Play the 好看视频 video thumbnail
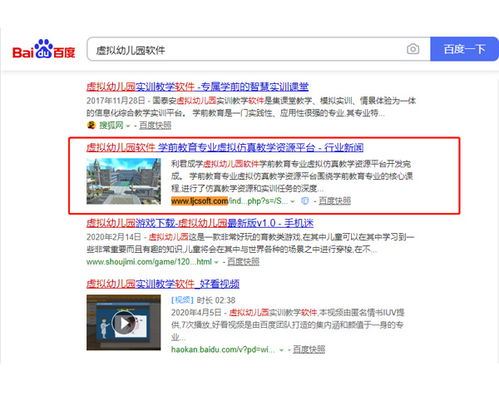This screenshot has height=416, width=499. pyautogui.click(x=124, y=323)
